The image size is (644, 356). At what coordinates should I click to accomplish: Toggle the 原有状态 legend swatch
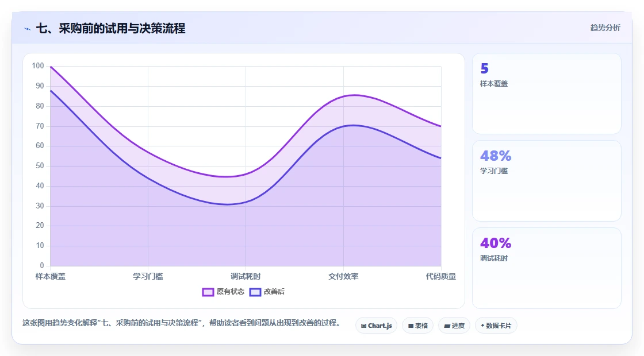(208, 292)
